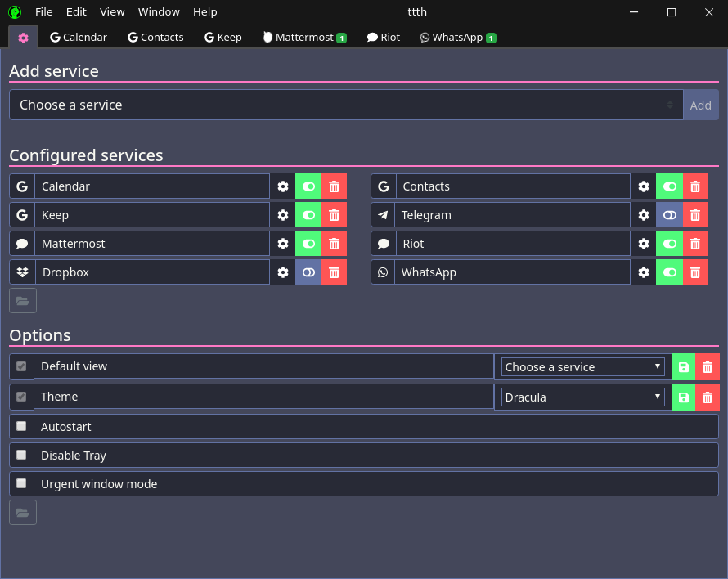The image size is (728, 579).
Task: Disable the Riot service toggle
Action: tap(669, 244)
